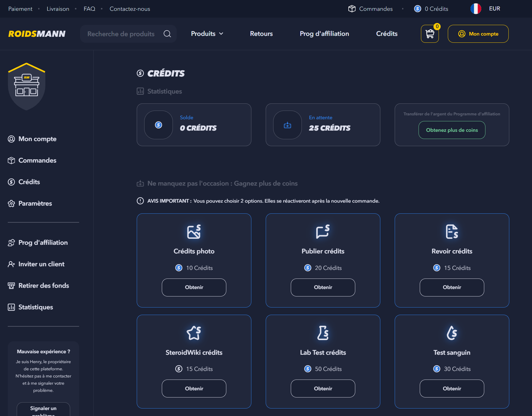Click the search magnifier icon
The height and width of the screenshot is (416, 532).
point(167,34)
